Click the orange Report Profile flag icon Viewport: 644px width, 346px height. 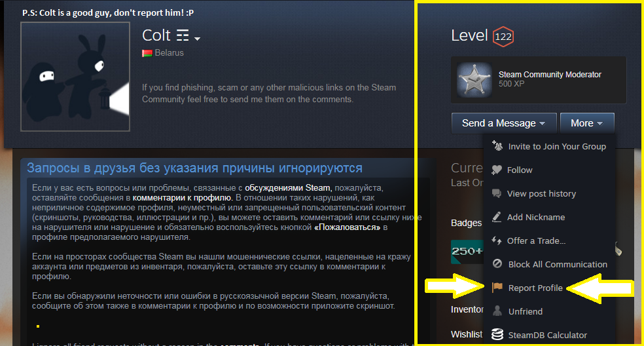pos(497,287)
